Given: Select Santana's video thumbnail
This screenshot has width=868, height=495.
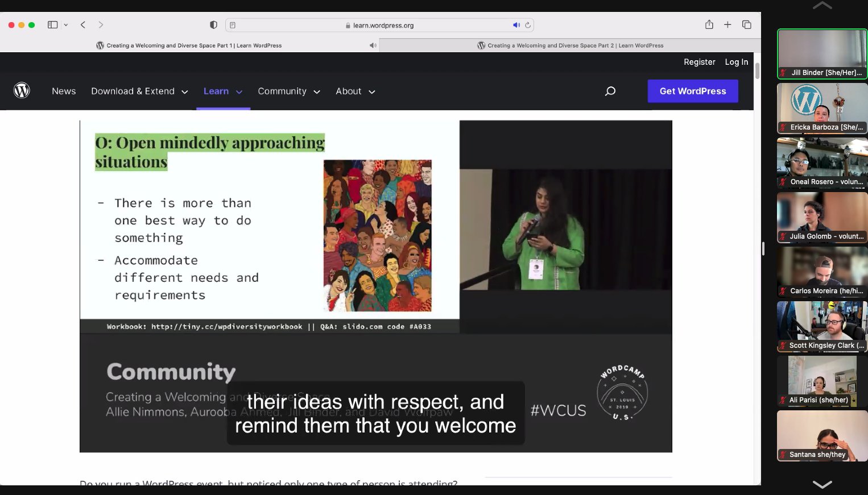Looking at the screenshot, I should (x=822, y=435).
